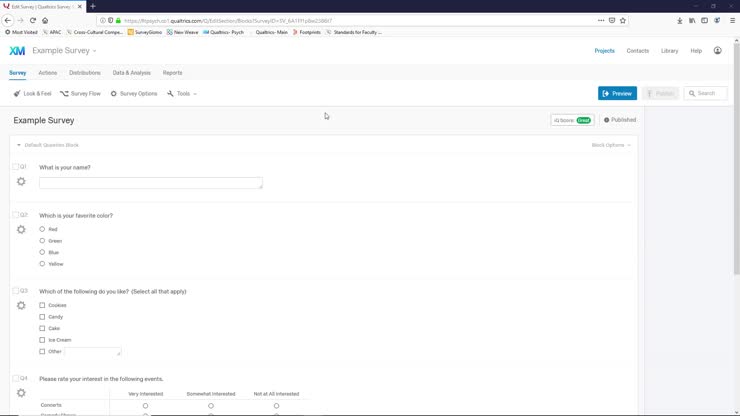Click the search magnifier icon
The width and height of the screenshot is (740, 416).
tap(692, 93)
